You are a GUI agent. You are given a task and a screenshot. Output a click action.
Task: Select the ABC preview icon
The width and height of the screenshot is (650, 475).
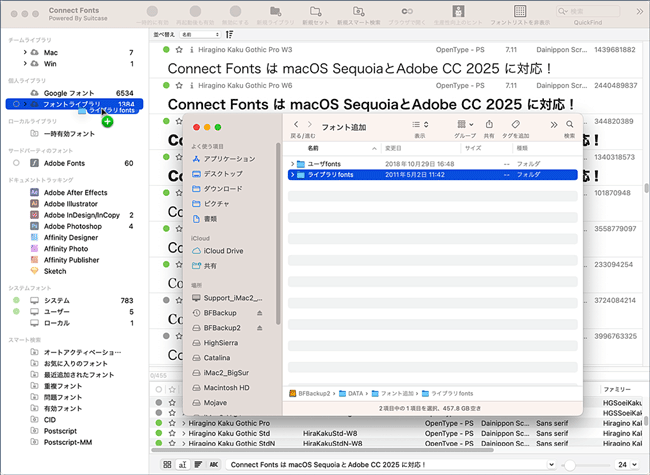click(214, 465)
